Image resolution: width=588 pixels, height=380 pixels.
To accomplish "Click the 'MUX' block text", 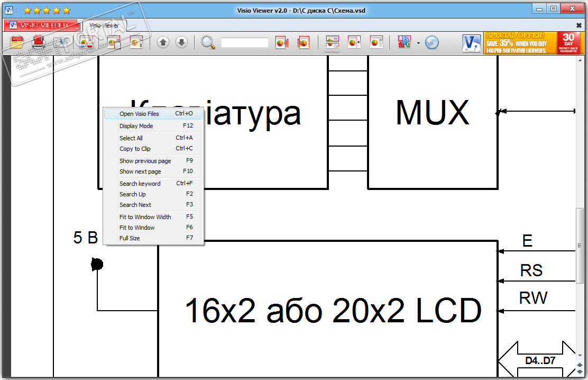I will coord(433,112).
